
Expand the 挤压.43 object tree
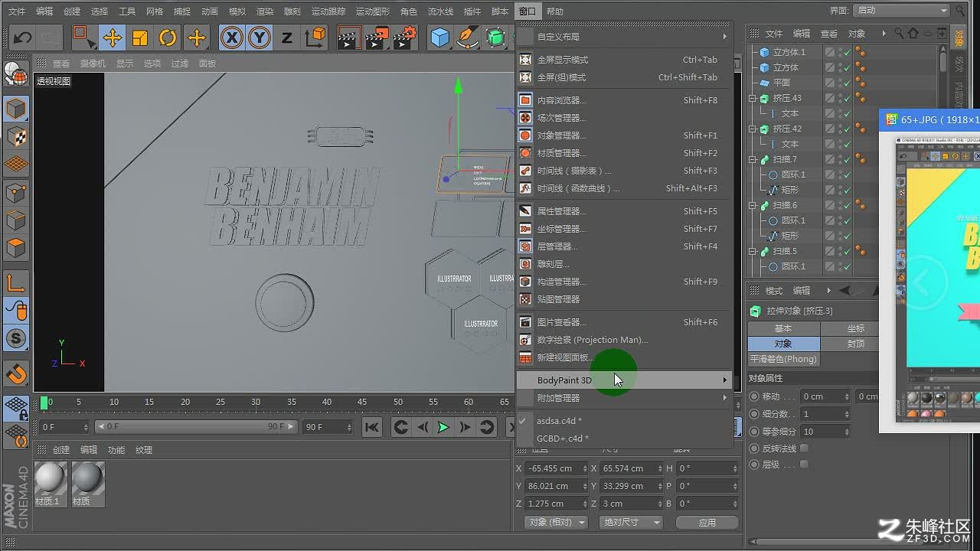coord(752,98)
